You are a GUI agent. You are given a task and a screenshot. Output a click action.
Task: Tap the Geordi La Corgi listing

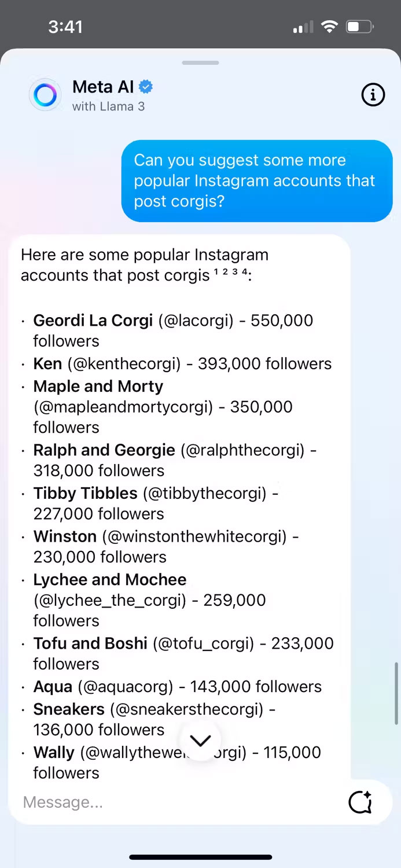coord(93,320)
